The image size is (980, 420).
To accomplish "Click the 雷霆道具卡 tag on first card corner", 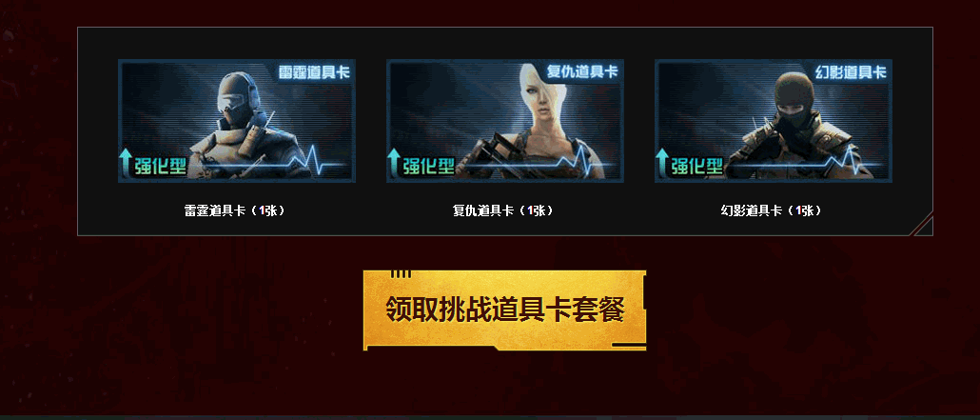I will click(x=314, y=72).
